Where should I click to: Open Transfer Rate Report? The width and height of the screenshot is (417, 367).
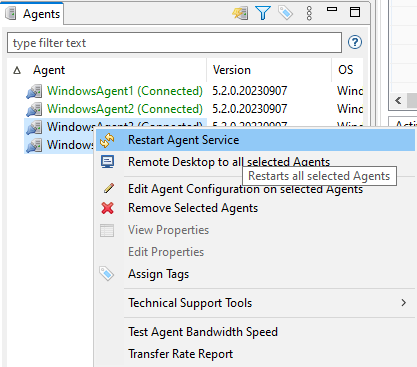pos(181,354)
